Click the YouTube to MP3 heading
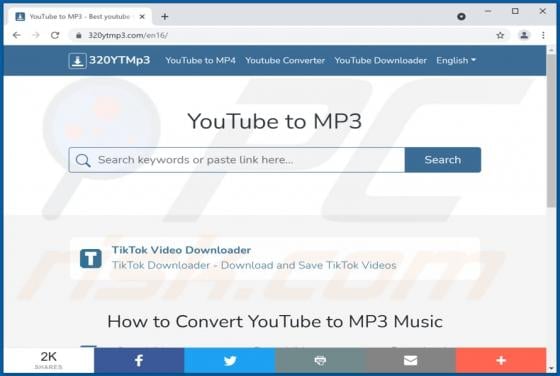The width and height of the screenshot is (560, 376). pos(274,121)
